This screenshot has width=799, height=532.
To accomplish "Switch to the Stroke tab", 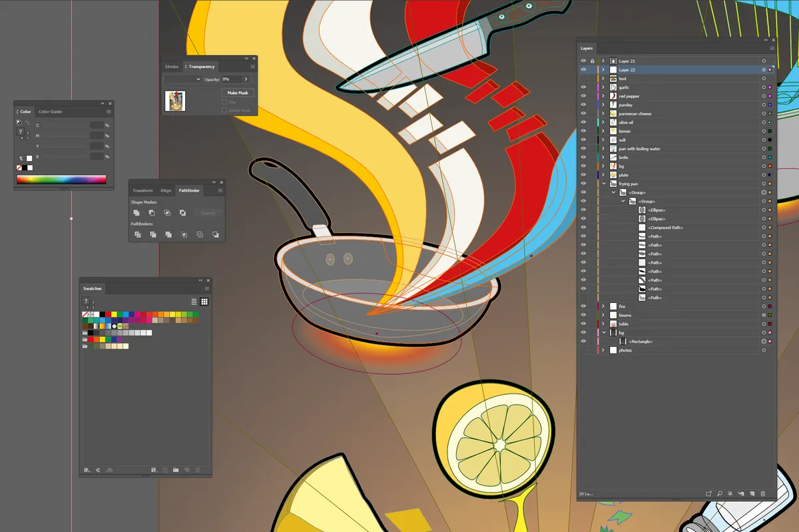I will point(172,67).
